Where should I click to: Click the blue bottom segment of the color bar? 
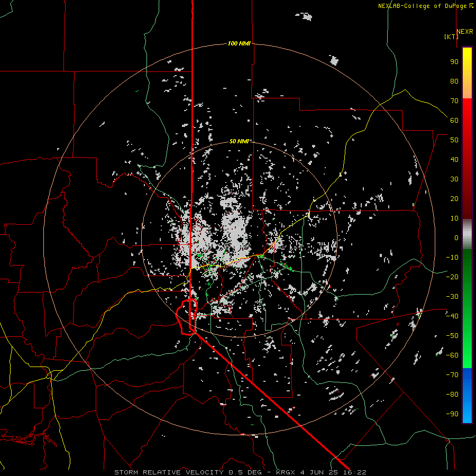click(x=467, y=396)
